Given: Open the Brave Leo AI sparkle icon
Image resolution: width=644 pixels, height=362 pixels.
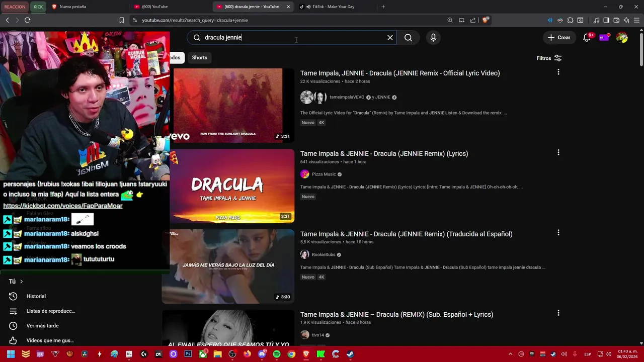Looking at the screenshot, I should [626, 21].
